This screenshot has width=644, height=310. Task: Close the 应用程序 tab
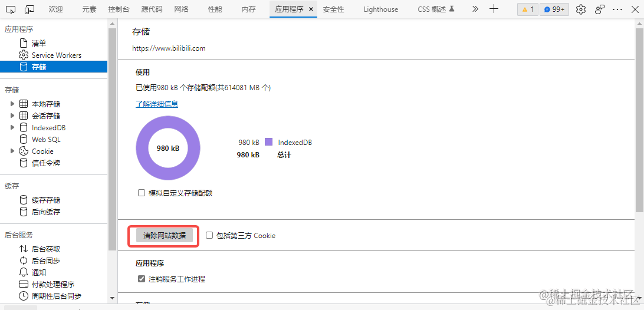click(x=310, y=9)
